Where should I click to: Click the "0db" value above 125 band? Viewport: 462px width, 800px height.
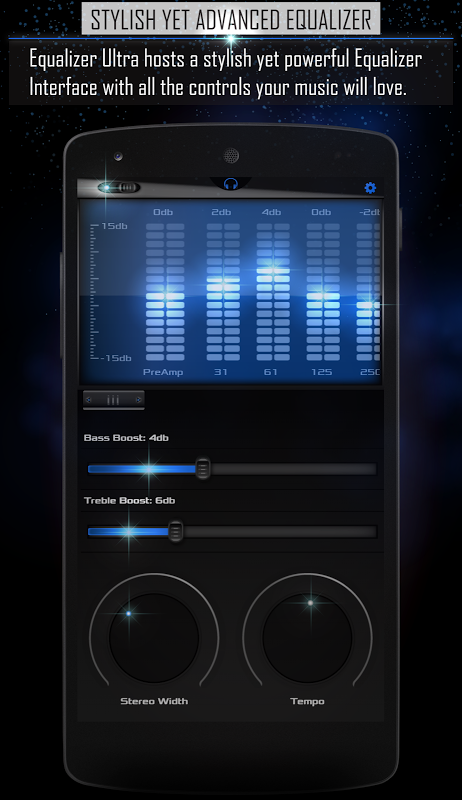point(321,212)
